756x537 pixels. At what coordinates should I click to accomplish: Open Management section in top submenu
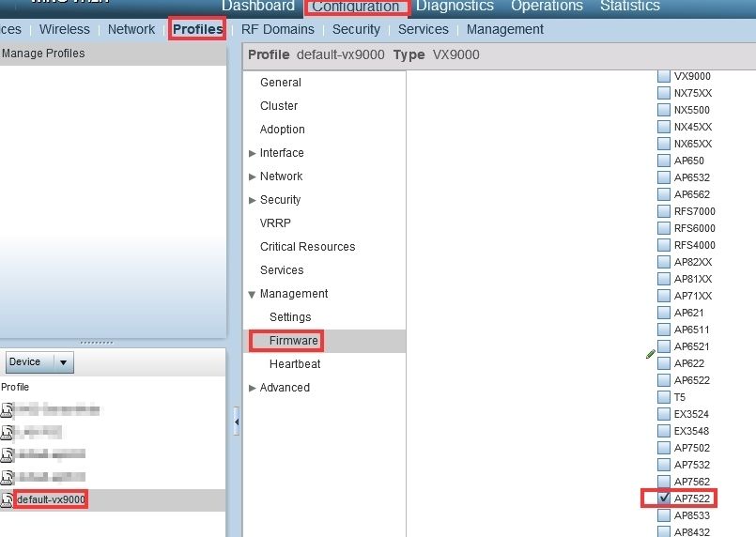coord(505,29)
